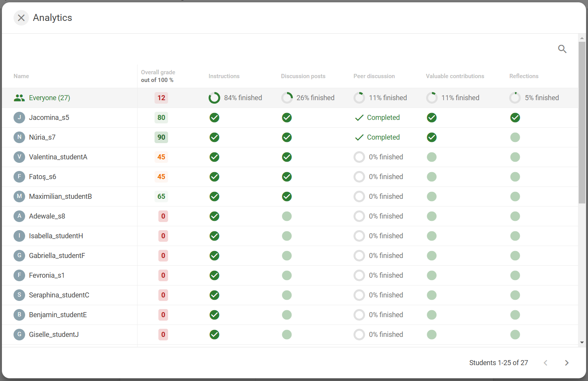The height and width of the screenshot is (381, 588).
Task: Sort by the Name column header
Action: tap(21, 76)
